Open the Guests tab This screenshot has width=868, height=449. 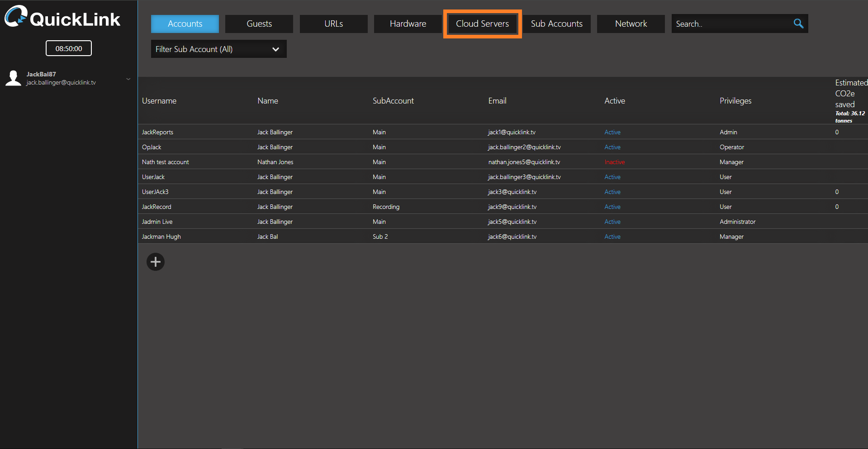tap(259, 24)
